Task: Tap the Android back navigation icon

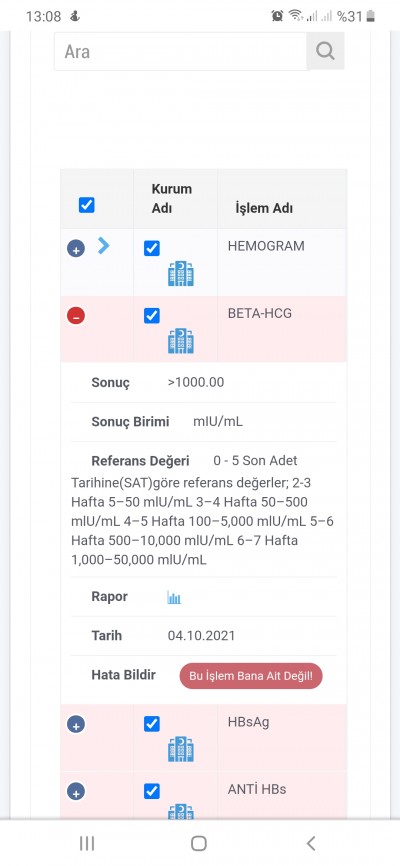Action: (311, 843)
